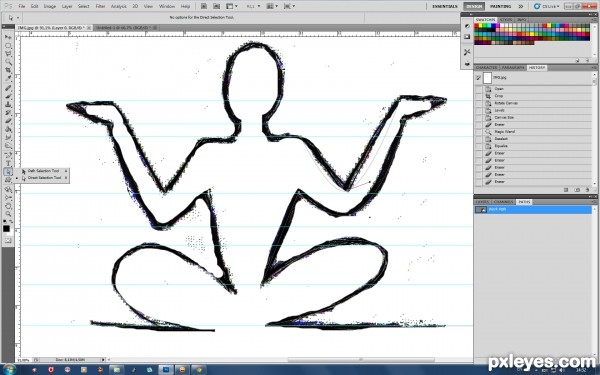
Task: Select the Pen tool
Action: [x=8, y=155]
